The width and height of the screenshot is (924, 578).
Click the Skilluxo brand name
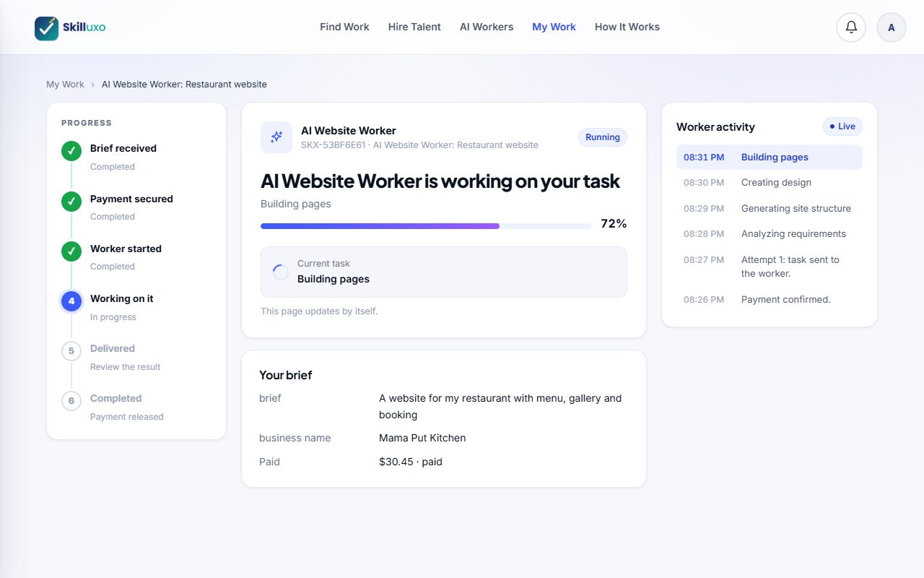pos(84,27)
